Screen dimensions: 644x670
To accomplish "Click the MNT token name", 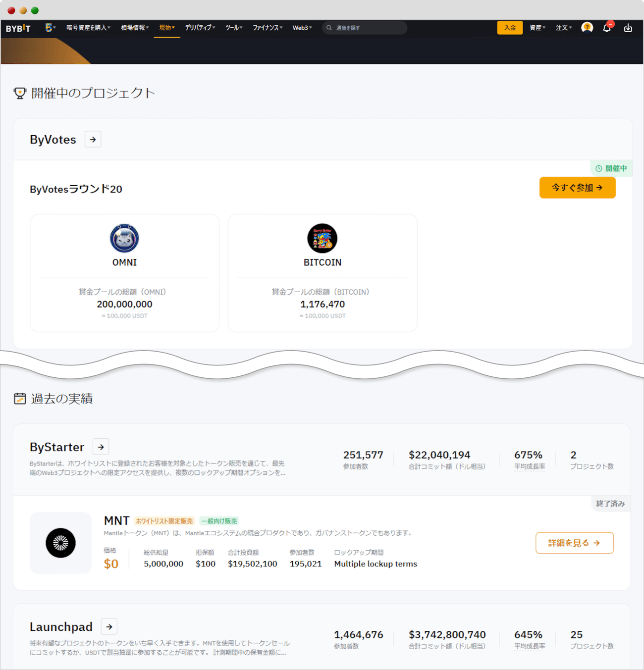I will [116, 521].
